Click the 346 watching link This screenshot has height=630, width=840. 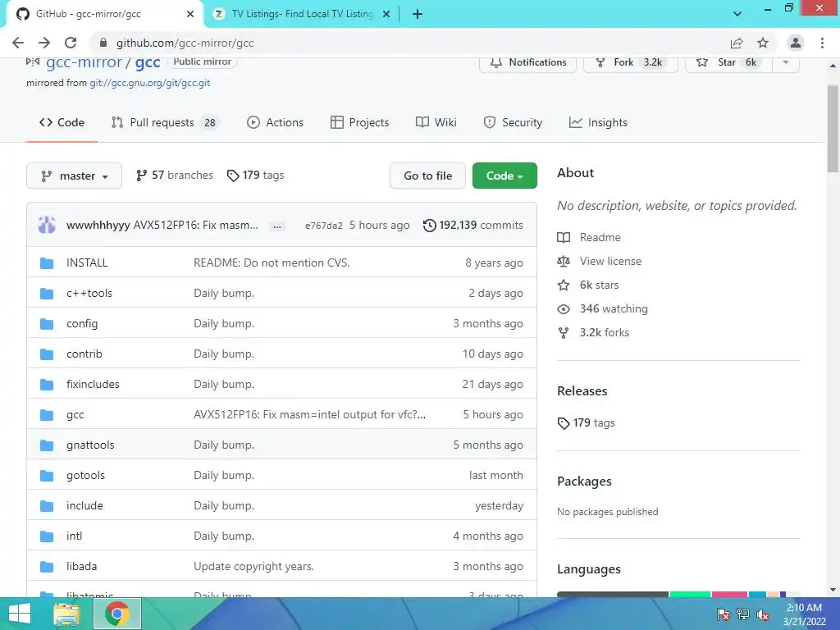pos(603,308)
